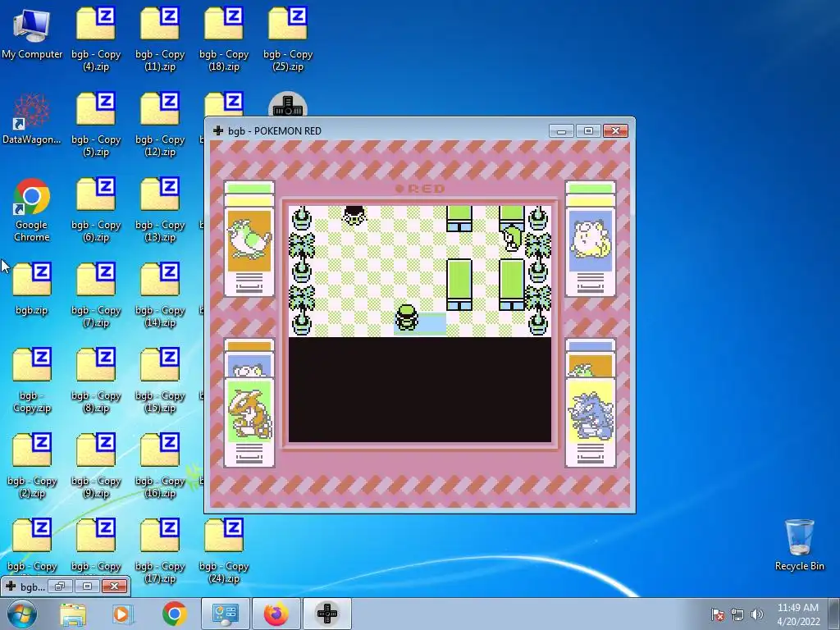
Task: Maximize the bgb - POKEMON RED window
Action: pos(588,131)
